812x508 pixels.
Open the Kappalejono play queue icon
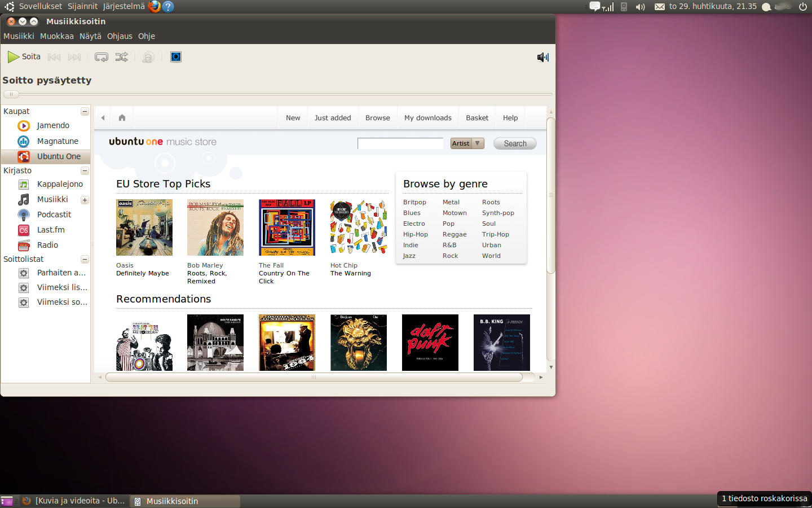(x=24, y=184)
